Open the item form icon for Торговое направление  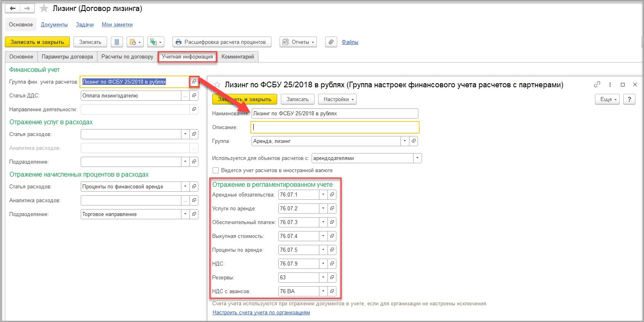[x=194, y=214]
